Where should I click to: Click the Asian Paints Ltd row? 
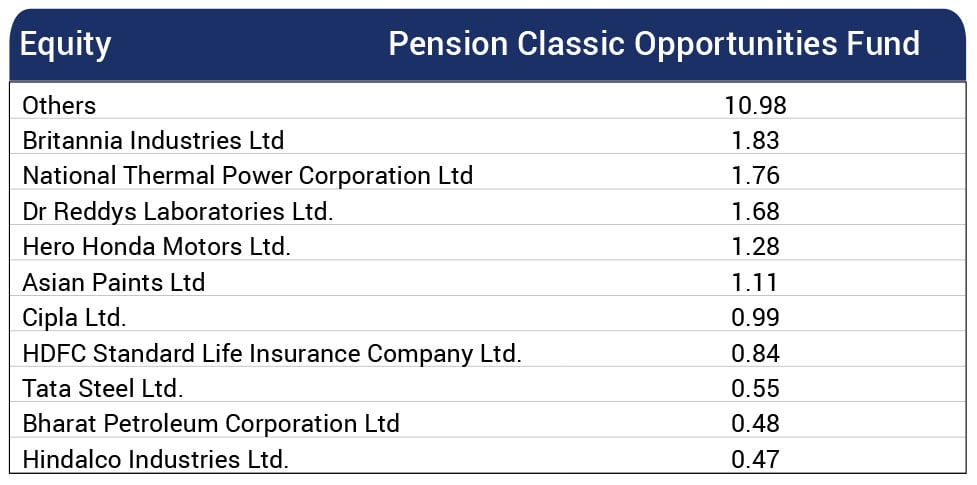tap(113, 282)
